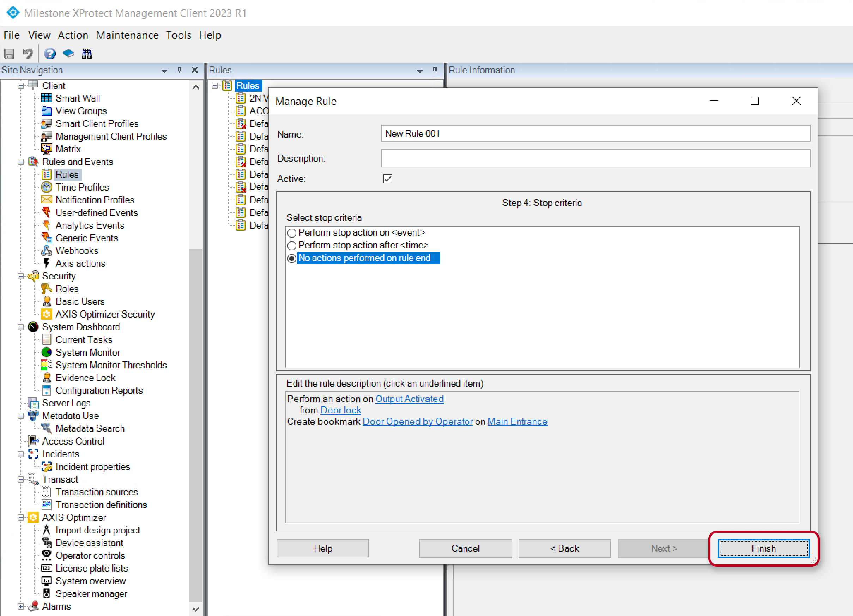This screenshot has width=853, height=616.
Task: Select 'Perform stop action after <time>' radio
Action: tap(291, 246)
